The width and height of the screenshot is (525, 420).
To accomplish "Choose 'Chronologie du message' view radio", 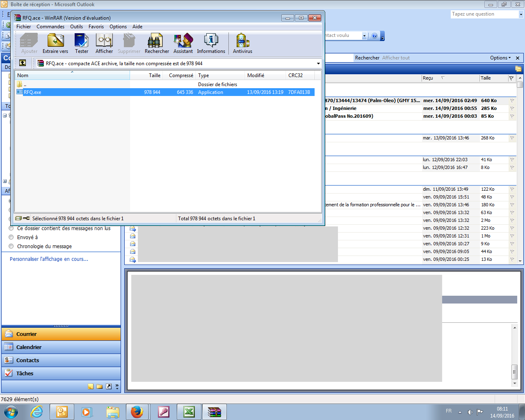I will (x=11, y=247).
